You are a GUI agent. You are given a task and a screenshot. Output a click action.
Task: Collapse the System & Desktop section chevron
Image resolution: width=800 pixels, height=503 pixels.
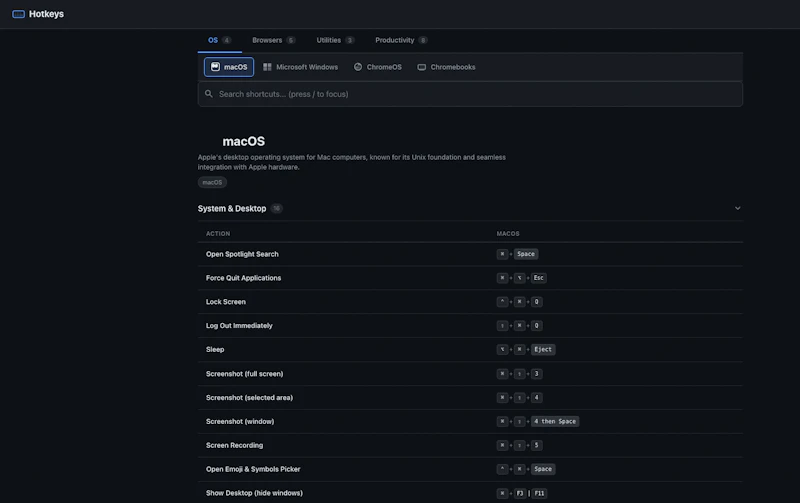[737, 208]
